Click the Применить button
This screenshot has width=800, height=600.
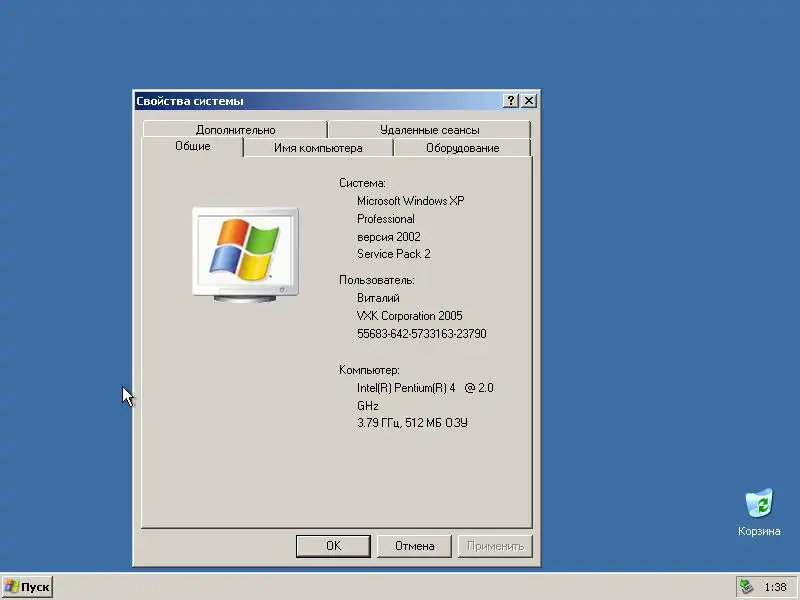(495, 546)
